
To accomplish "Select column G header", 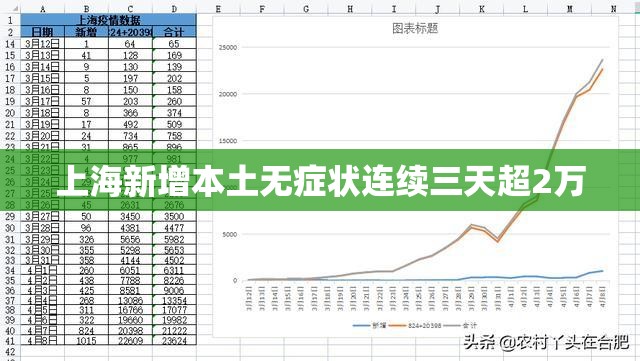I will click(306, 9).
